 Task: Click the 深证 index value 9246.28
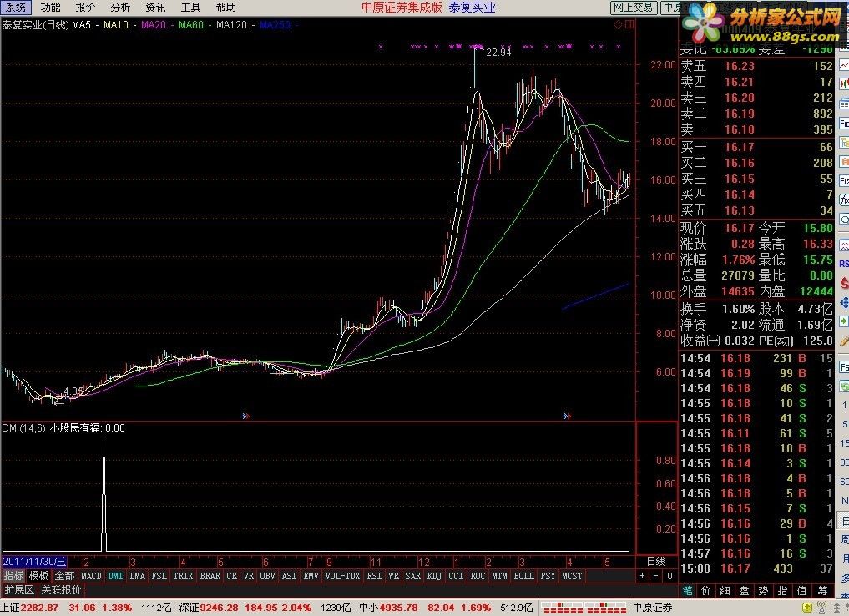tap(220, 608)
